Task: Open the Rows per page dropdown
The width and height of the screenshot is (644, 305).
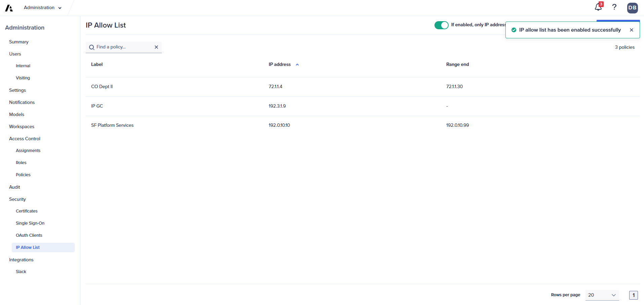Action: point(602,295)
